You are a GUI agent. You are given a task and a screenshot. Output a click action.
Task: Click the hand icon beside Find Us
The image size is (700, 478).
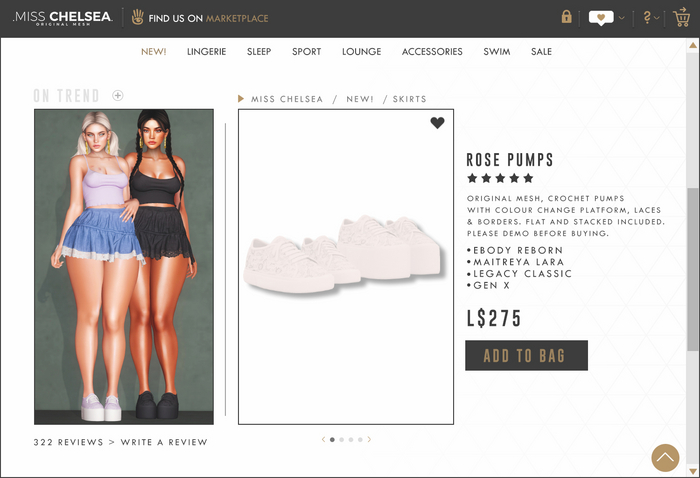[138, 17]
